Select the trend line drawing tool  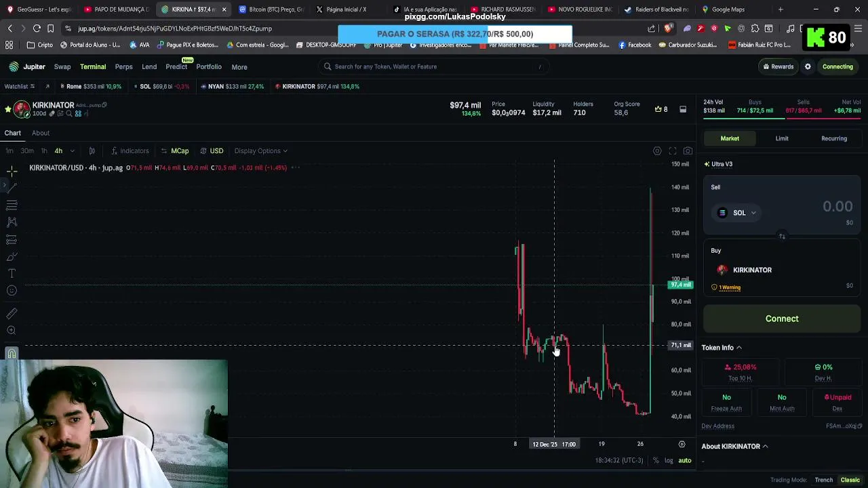click(12, 188)
